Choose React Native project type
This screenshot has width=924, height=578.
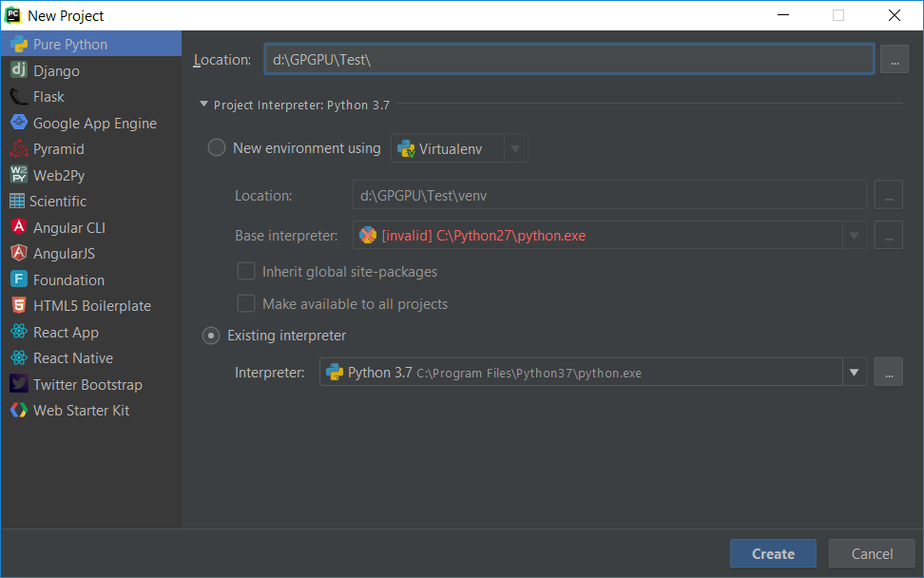coord(91,358)
